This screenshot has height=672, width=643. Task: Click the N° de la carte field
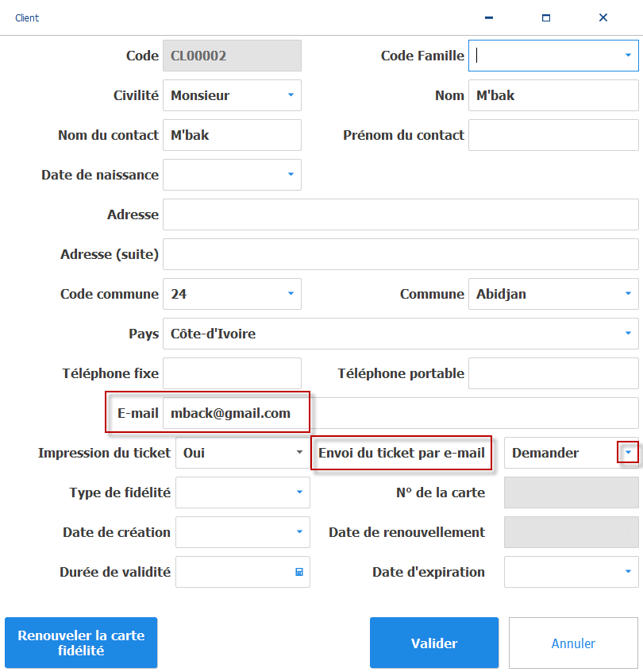pyautogui.click(x=571, y=492)
